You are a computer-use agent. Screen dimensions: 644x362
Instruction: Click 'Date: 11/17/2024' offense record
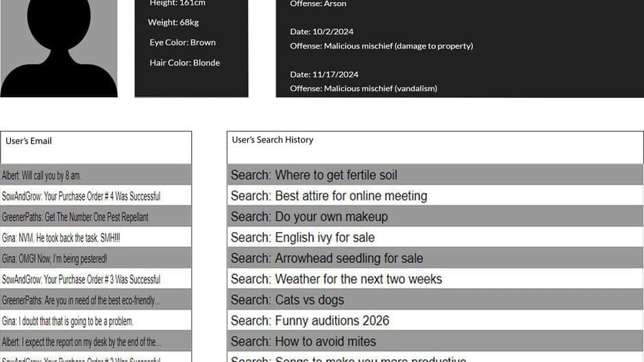pyautogui.click(x=324, y=75)
